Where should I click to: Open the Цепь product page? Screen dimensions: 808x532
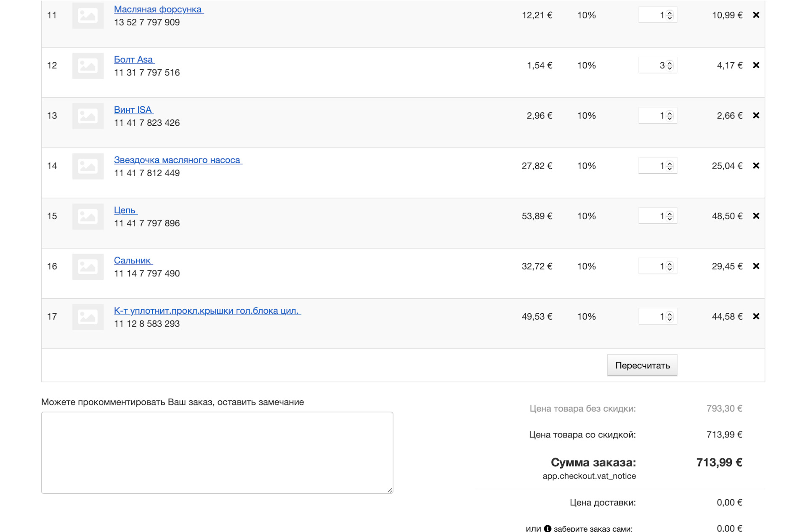click(x=125, y=210)
